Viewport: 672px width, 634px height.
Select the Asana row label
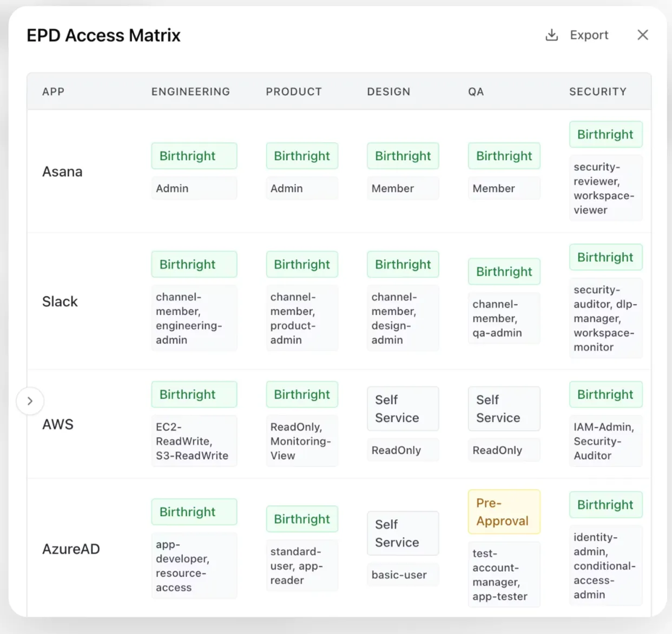coord(62,171)
